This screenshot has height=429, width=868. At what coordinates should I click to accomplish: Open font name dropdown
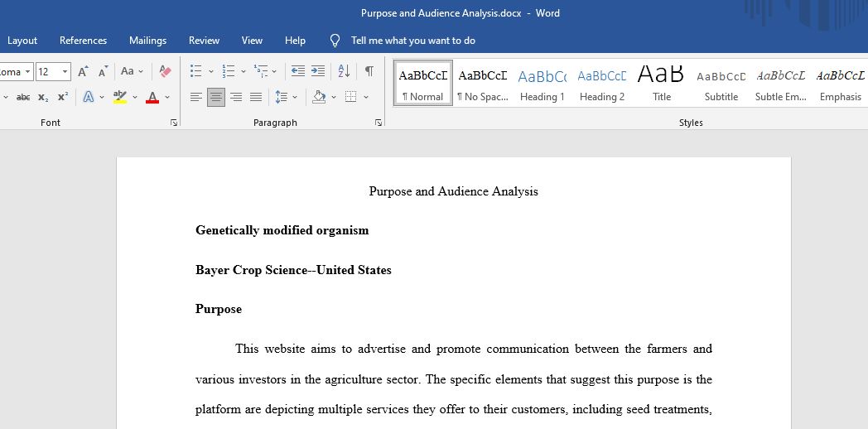click(27, 71)
